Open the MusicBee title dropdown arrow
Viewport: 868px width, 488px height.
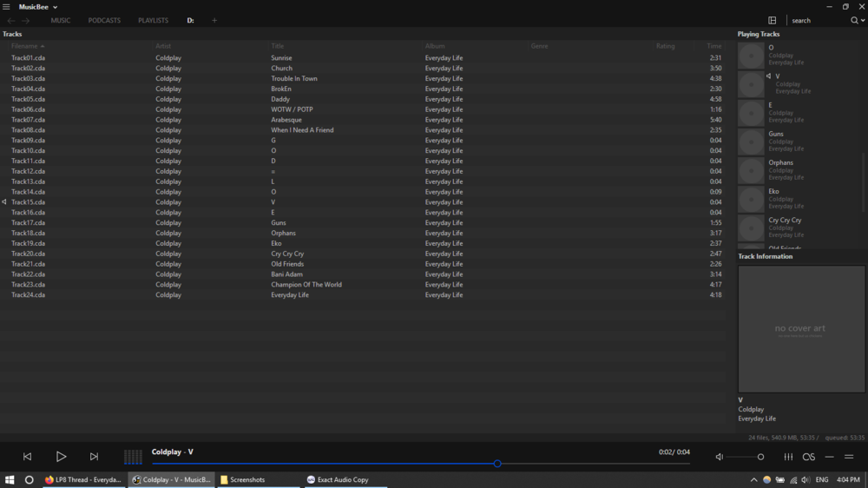pyautogui.click(x=55, y=7)
